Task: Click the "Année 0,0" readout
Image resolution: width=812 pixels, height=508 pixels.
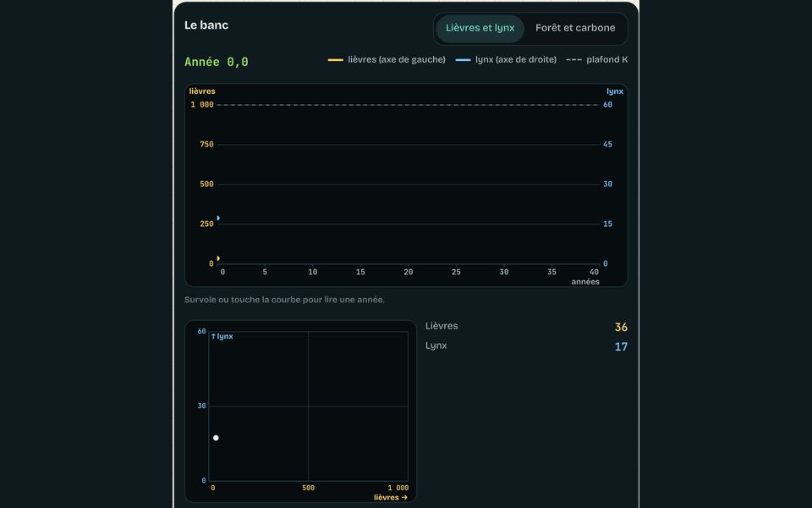Action: (x=217, y=62)
